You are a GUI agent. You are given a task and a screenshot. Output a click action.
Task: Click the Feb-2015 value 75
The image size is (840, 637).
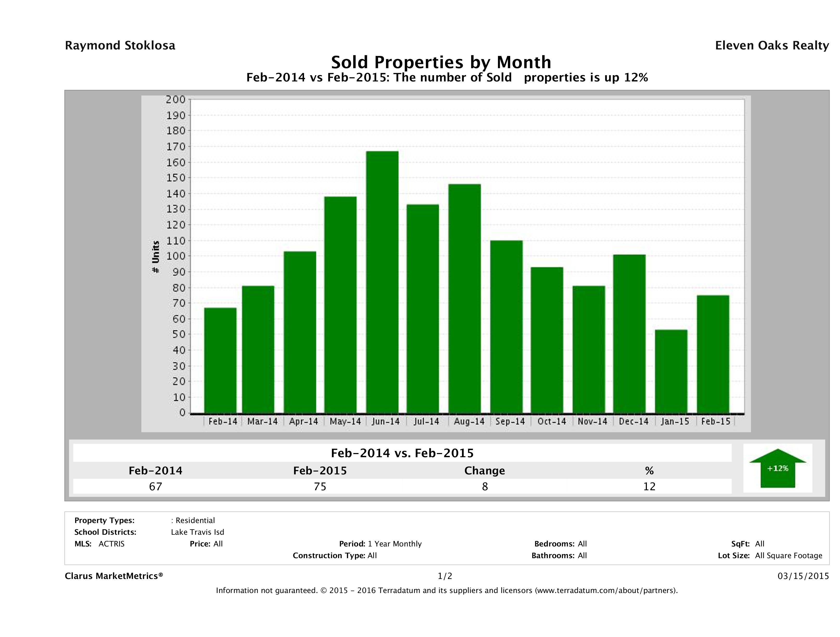(x=320, y=486)
